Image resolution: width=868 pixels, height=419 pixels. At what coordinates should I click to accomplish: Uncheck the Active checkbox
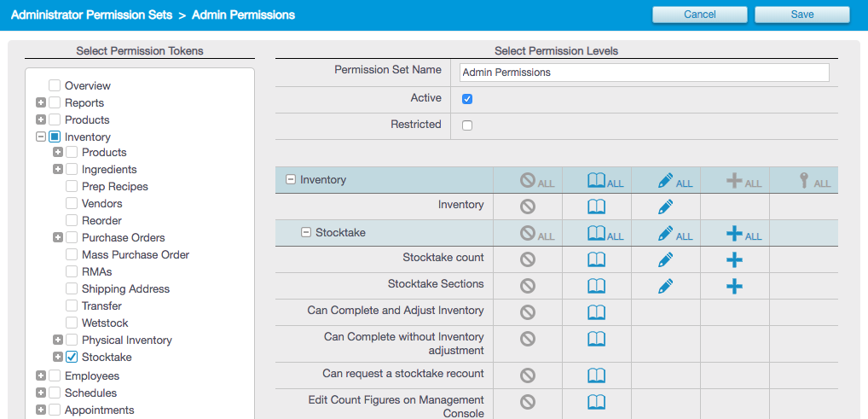click(467, 99)
